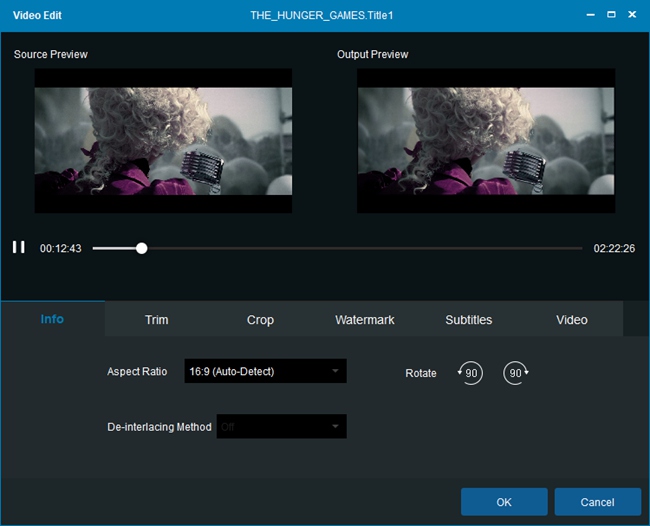
Task: Switch to the Info tab
Action: (x=52, y=319)
